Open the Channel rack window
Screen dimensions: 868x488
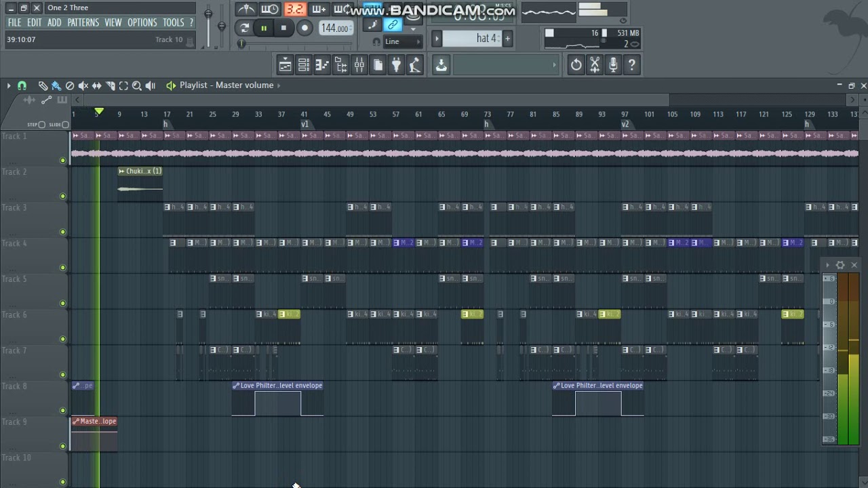pyautogui.click(x=304, y=65)
